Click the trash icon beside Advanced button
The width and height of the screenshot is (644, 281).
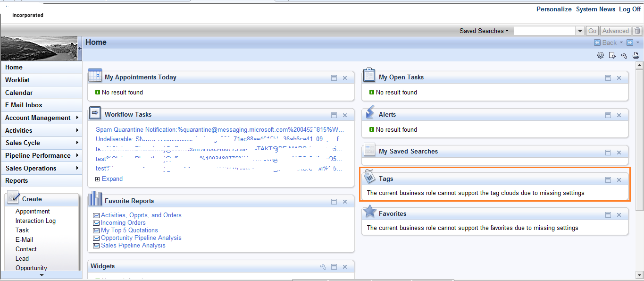[x=637, y=31]
